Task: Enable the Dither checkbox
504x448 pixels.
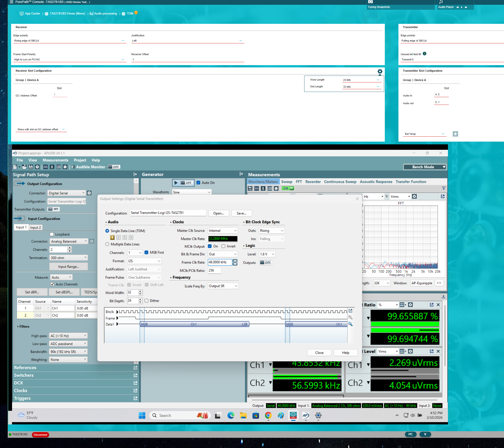Action: [146, 301]
